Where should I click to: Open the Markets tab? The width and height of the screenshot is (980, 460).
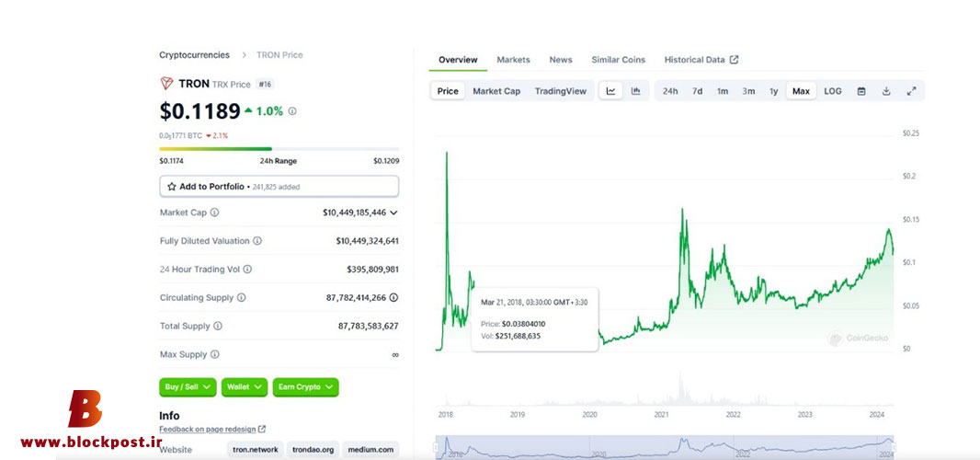coord(513,60)
